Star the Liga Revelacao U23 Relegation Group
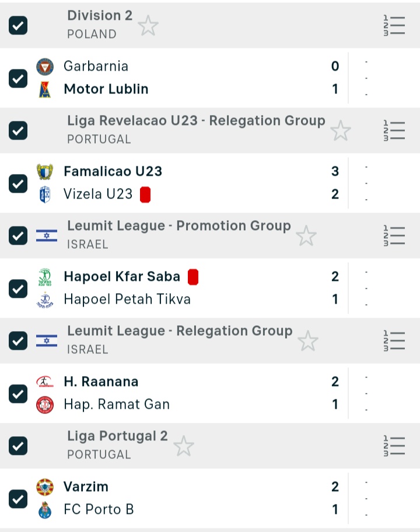The height and width of the screenshot is (532, 420). pos(341,131)
